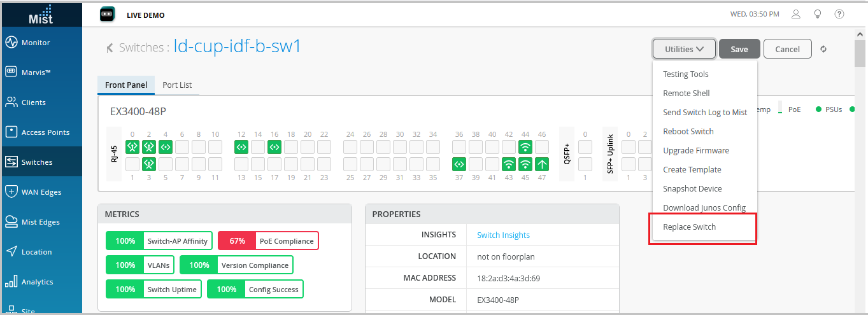The width and height of the screenshot is (868, 315).
Task: Open the Clients section icon
Action: click(x=11, y=102)
